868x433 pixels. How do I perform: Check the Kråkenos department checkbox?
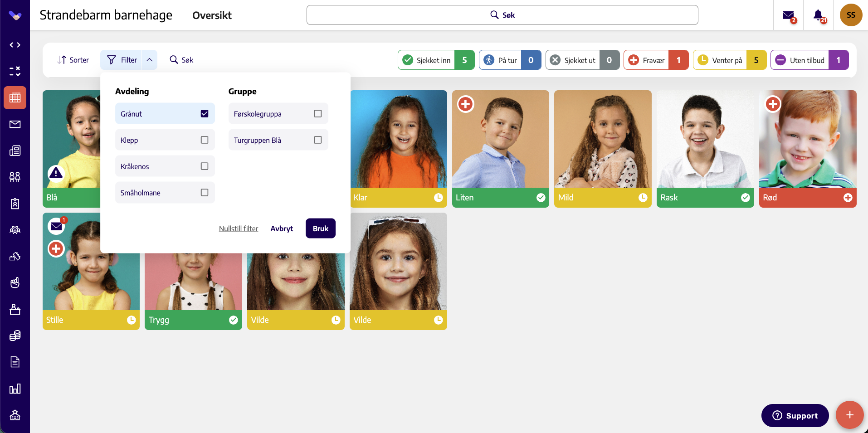(205, 166)
